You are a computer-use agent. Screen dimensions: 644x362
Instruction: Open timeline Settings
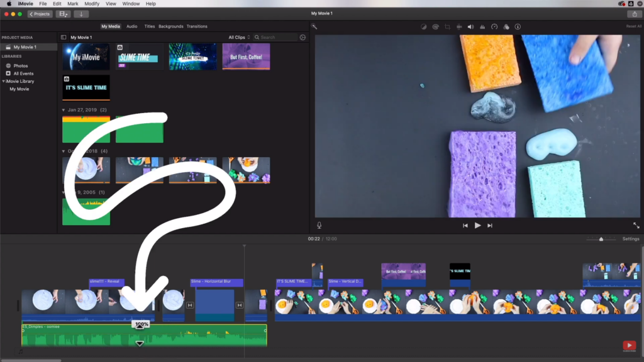[631, 239]
